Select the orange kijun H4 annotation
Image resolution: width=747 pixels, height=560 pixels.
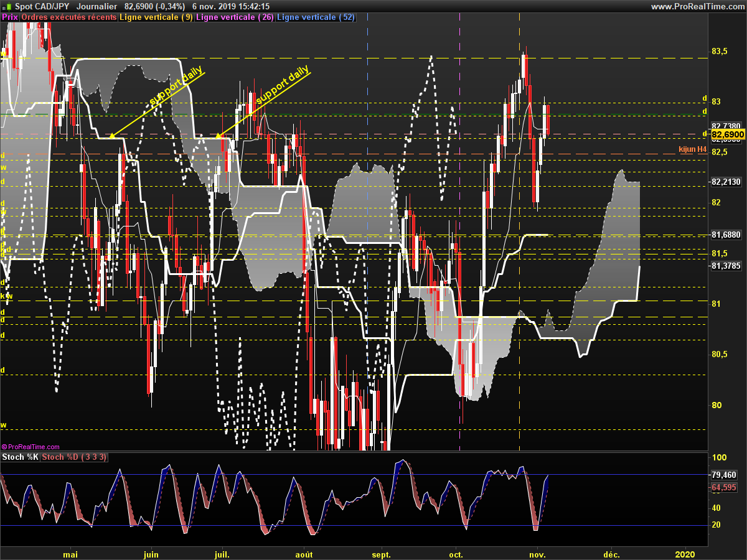[x=693, y=150]
